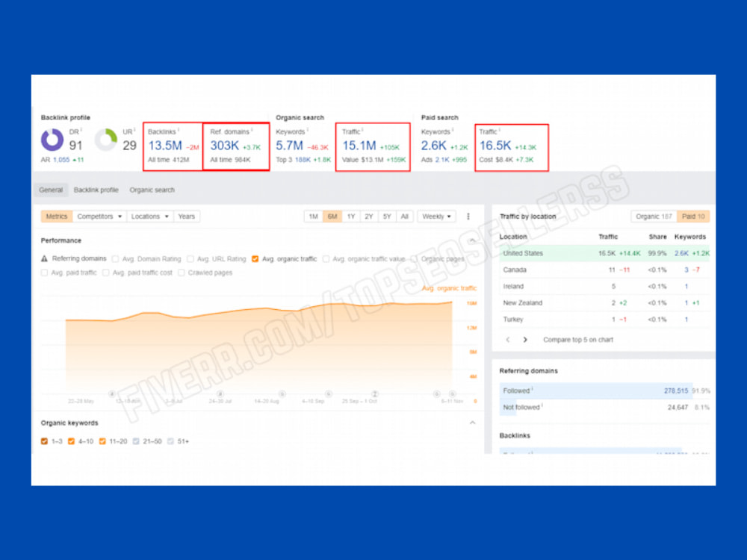Viewport: 747px width, 560px height.
Task: Select the Organic 187 location tab
Action: point(654,217)
